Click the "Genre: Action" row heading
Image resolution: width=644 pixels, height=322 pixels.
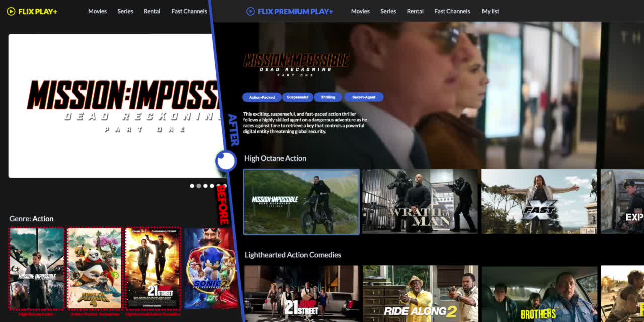(31, 219)
